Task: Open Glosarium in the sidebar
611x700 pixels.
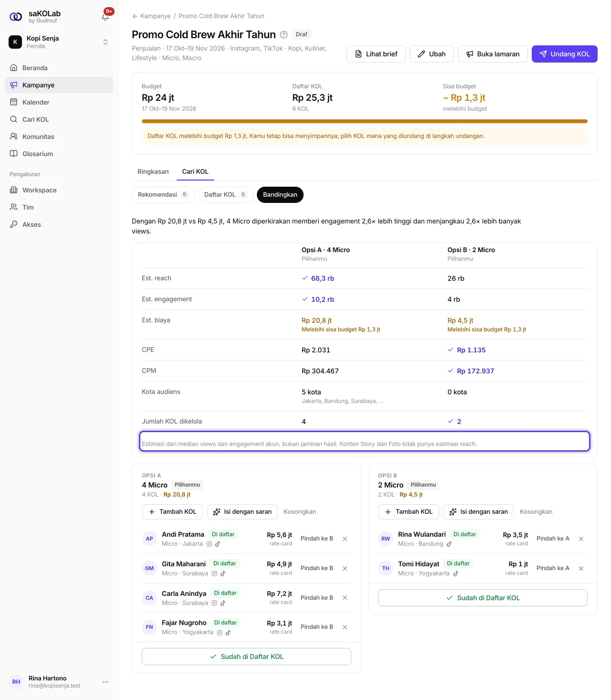Action: (x=59, y=154)
